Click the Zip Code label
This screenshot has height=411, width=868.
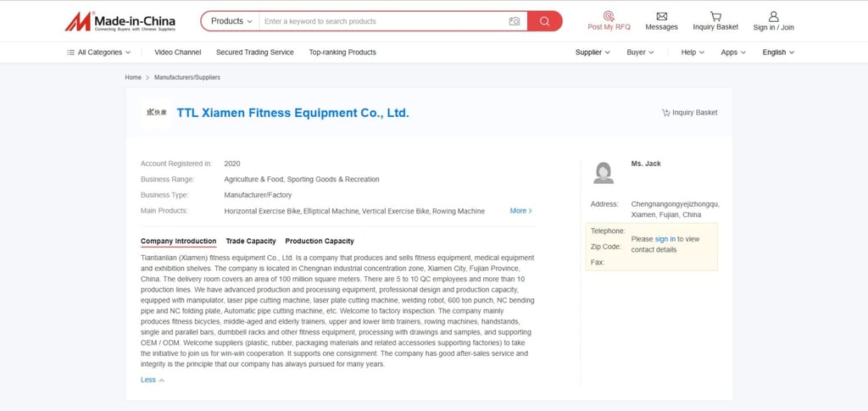coord(606,247)
